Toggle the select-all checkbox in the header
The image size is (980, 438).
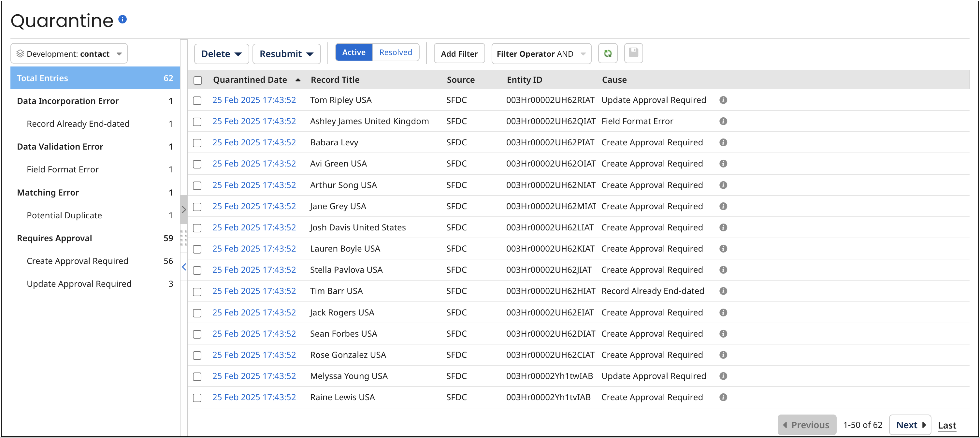pyautogui.click(x=197, y=80)
